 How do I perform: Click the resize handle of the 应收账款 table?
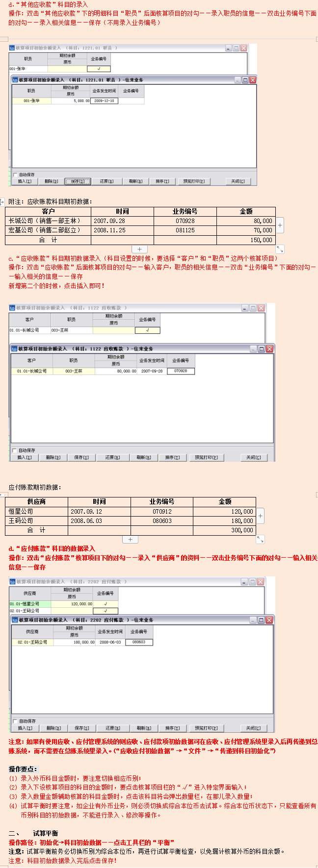[280, 249]
